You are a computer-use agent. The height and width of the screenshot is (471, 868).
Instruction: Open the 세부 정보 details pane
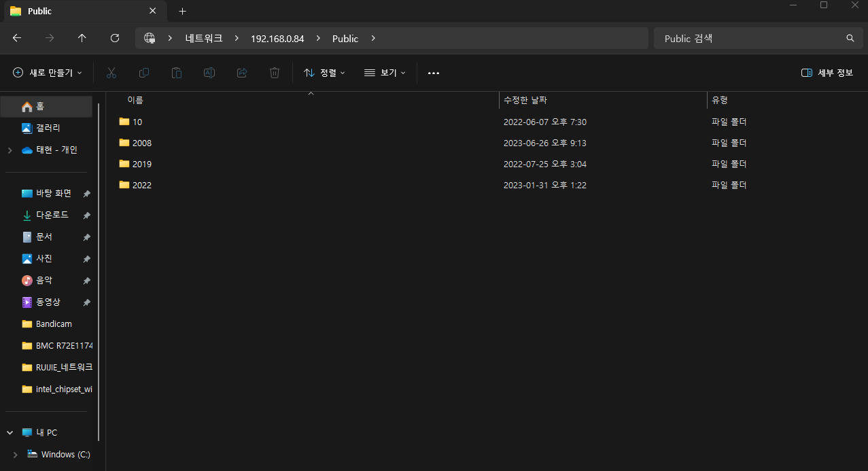[827, 73]
